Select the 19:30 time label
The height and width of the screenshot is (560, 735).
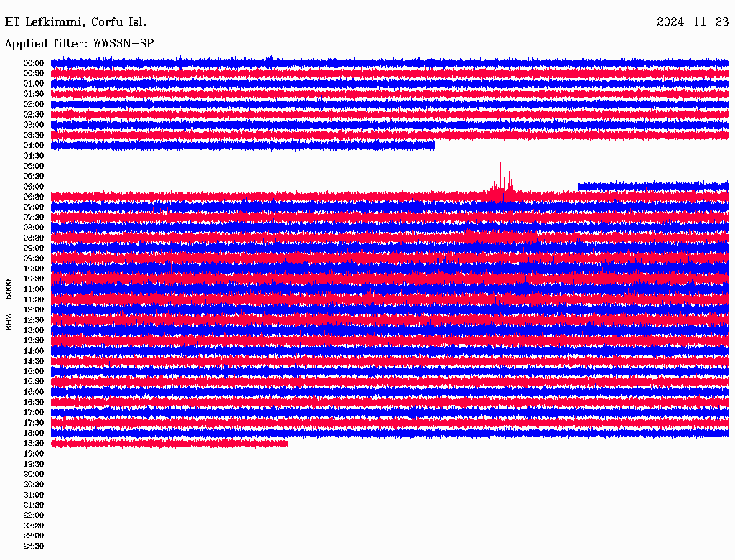pyautogui.click(x=34, y=465)
